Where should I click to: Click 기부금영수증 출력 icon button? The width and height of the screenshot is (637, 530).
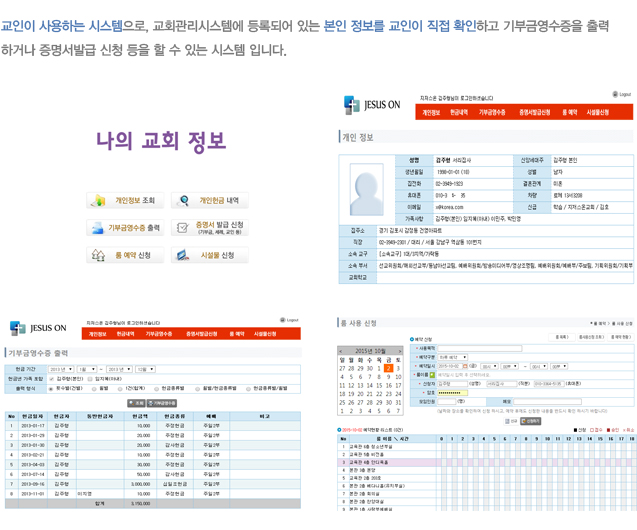click(125, 228)
